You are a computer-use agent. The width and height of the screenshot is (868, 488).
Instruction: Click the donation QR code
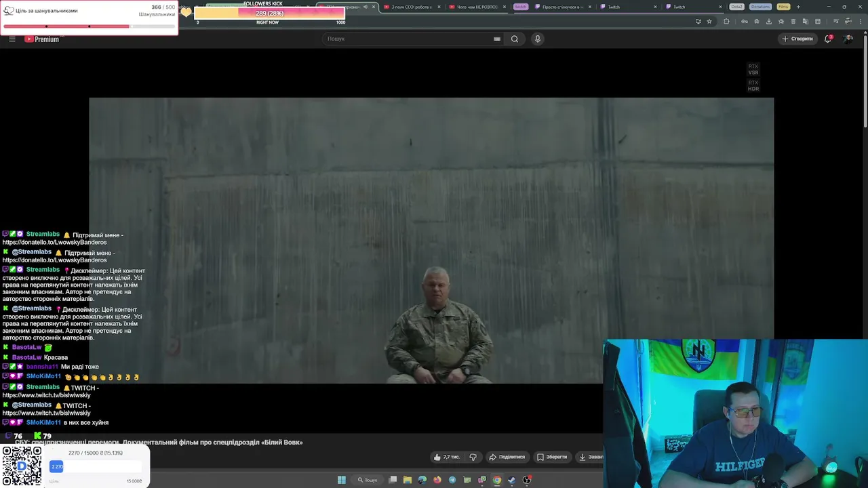coord(22,466)
